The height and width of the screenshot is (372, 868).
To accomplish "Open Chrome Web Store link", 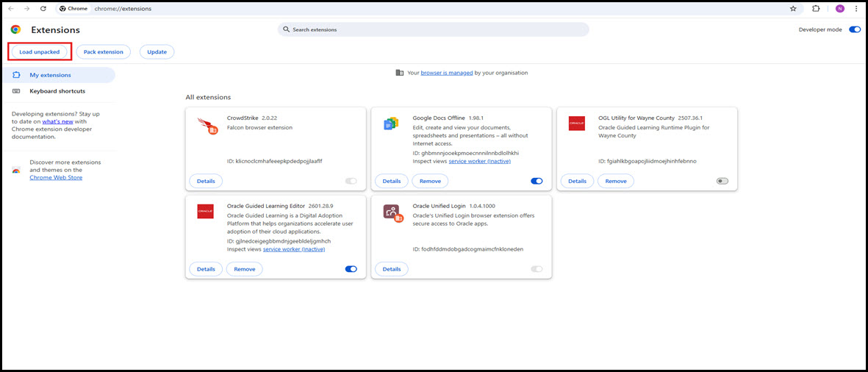I will tap(56, 178).
